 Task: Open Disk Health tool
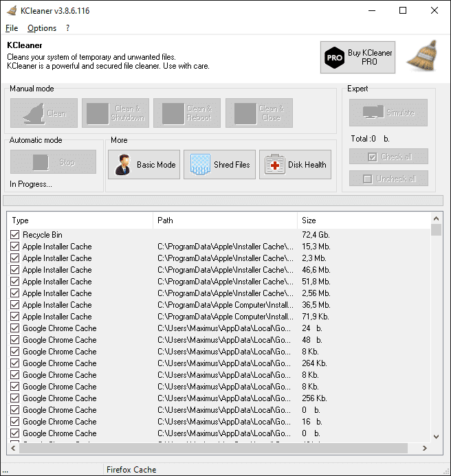(295, 165)
